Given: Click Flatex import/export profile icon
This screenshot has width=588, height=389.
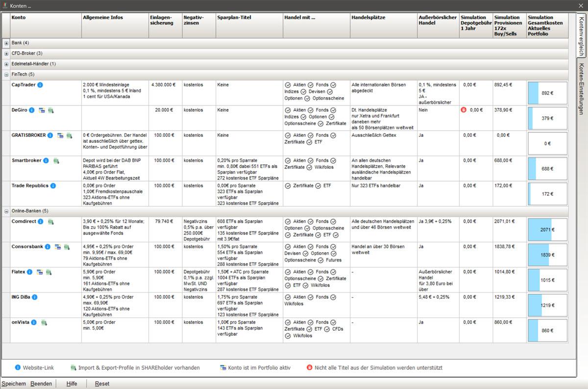Looking at the screenshot, I should pyautogui.click(x=49, y=272).
